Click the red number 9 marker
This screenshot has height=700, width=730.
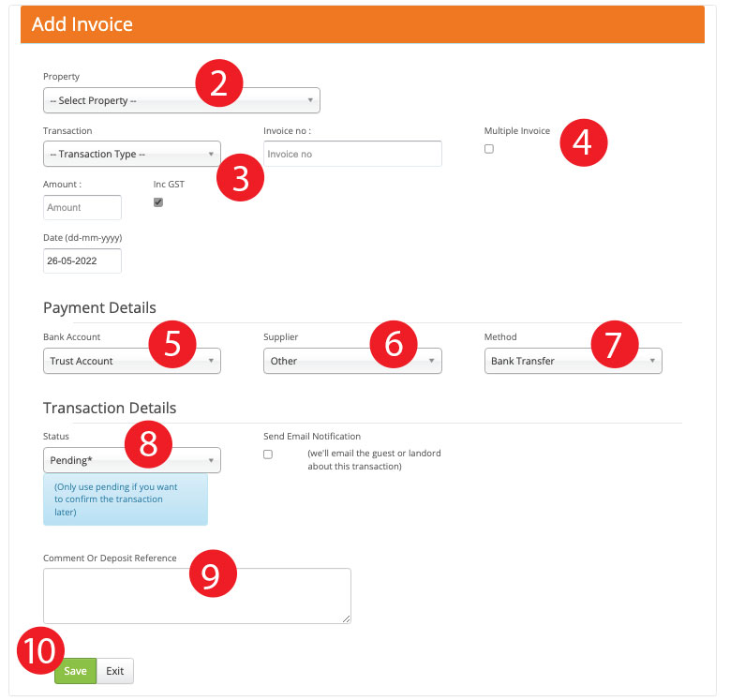[x=212, y=575]
